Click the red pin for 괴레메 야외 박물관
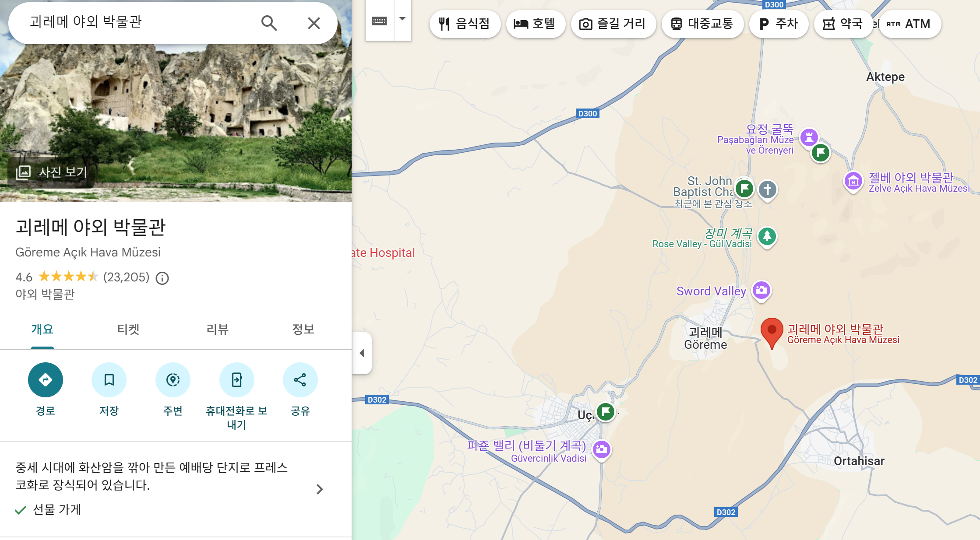Screen dimensions: 980x540 [772, 333]
